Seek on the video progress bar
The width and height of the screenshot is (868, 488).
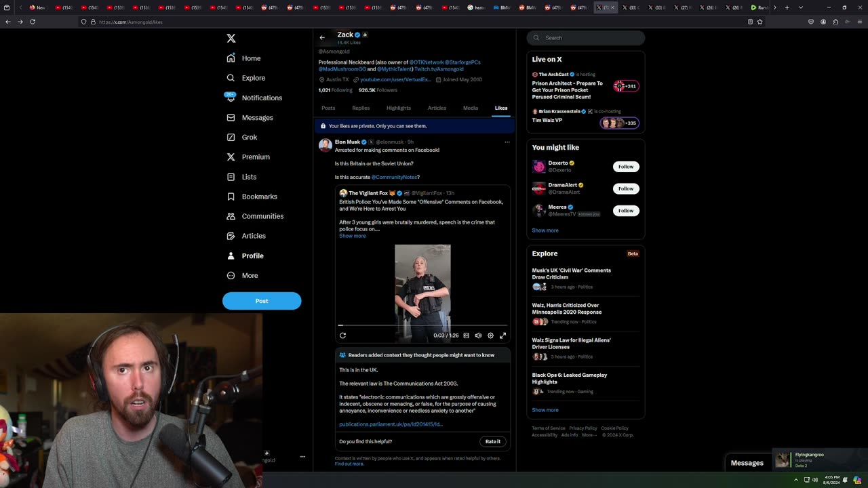click(x=422, y=325)
